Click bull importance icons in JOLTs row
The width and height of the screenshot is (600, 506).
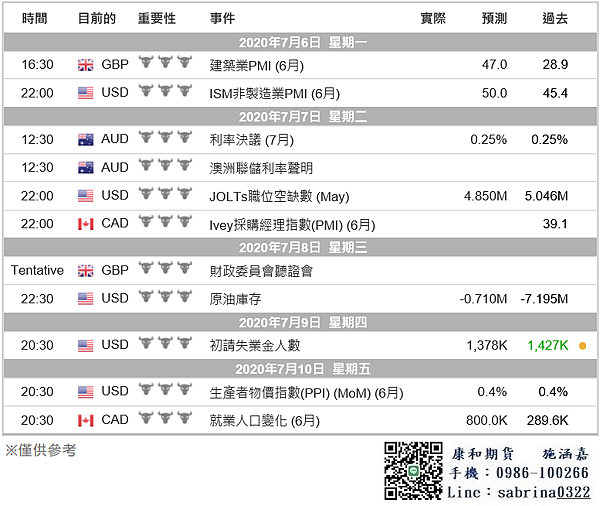tap(165, 193)
